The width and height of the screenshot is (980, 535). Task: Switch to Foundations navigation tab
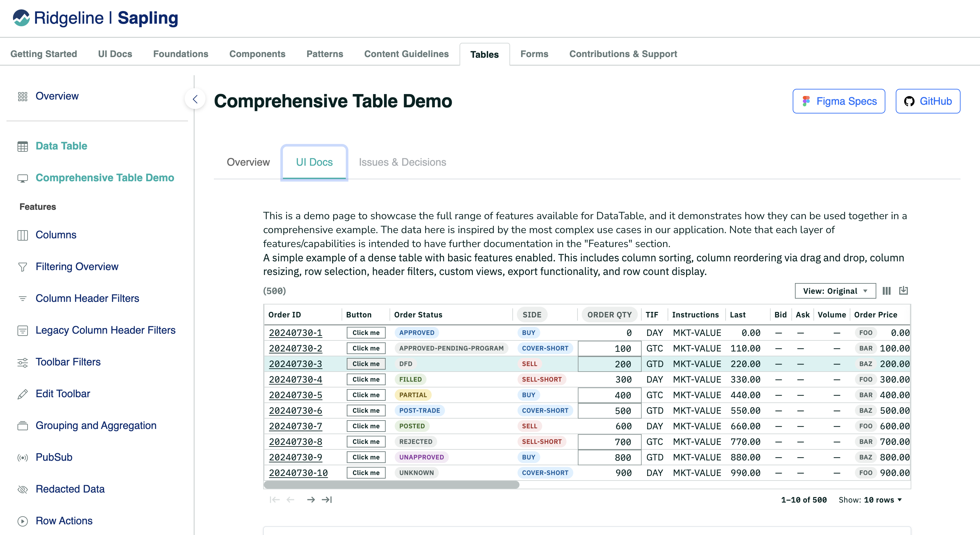pos(181,54)
